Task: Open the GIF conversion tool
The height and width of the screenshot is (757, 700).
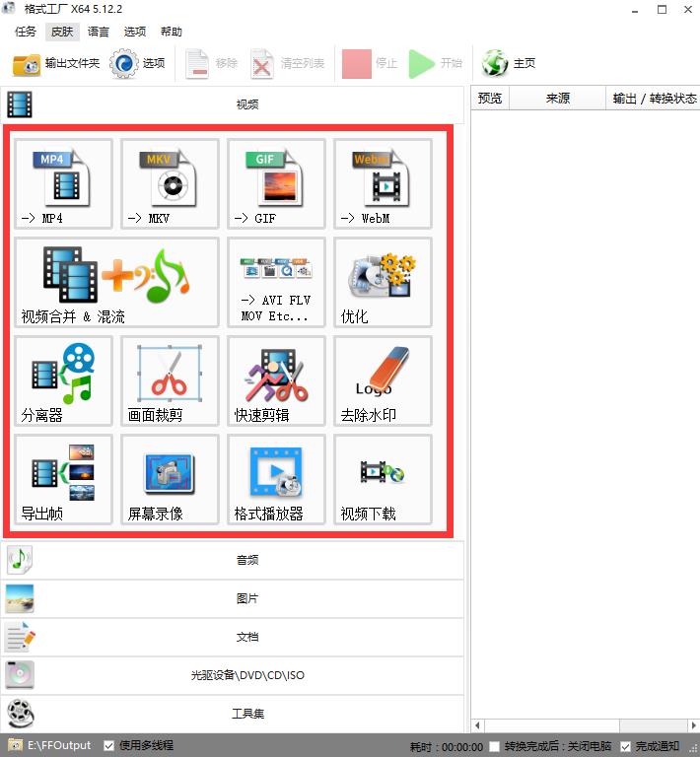Action: pyautogui.click(x=276, y=184)
